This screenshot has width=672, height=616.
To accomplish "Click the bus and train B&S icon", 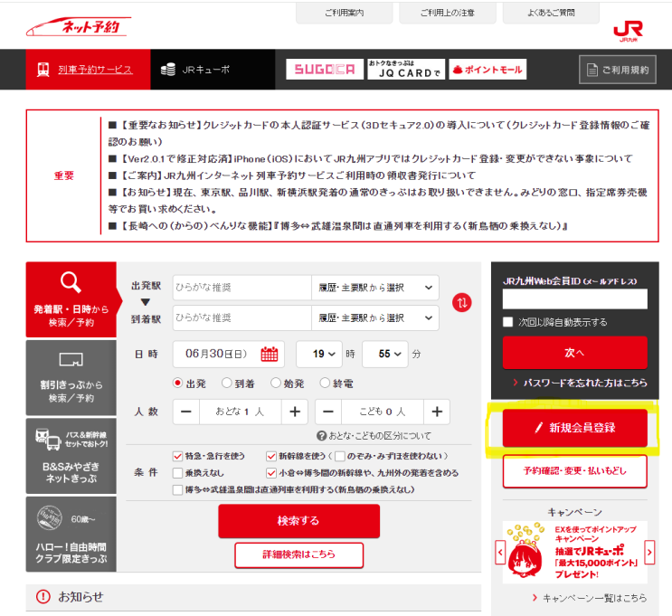I will coord(48,439).
